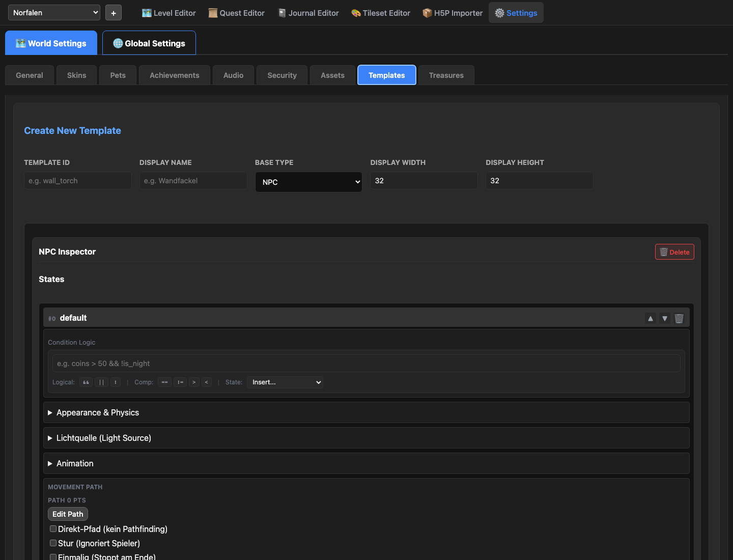The image size is (733, 560).
Task: Toggle the Stur (Ignoriert Spieler) checkbox
Action: (x=53, y=543)
